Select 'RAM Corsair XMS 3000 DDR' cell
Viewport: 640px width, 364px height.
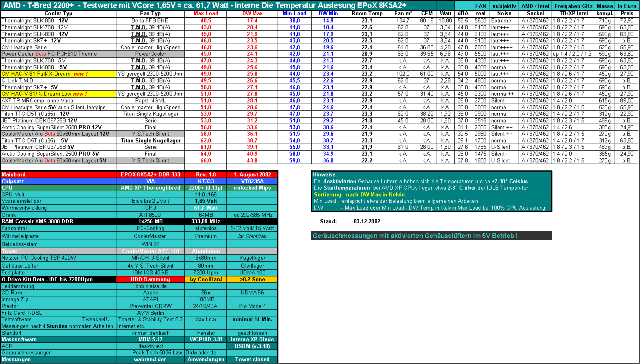point(58,222)
